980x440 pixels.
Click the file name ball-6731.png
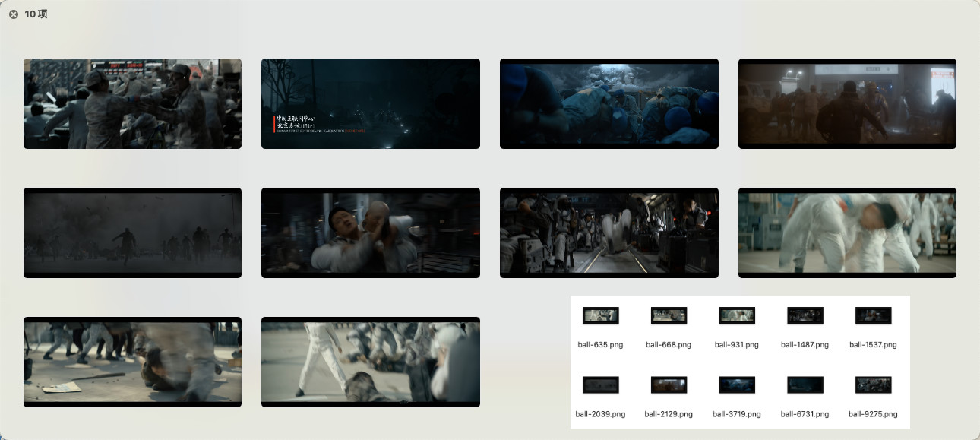tap(805, 414)
